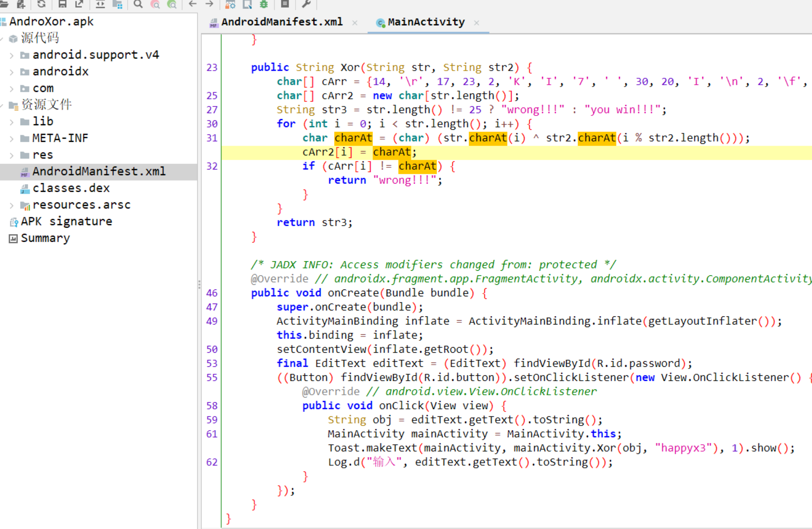
Task: Navigate back with left arrow
Action: [193, 4]
